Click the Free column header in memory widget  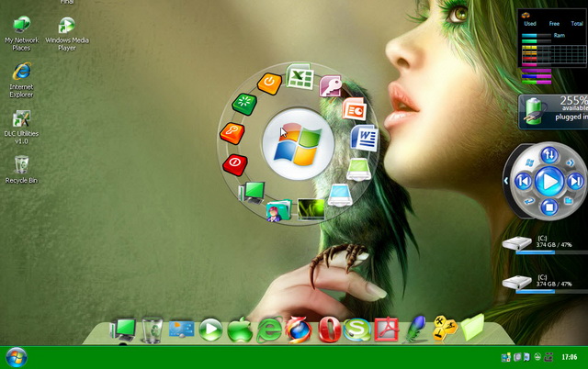(x=554, y=24)
